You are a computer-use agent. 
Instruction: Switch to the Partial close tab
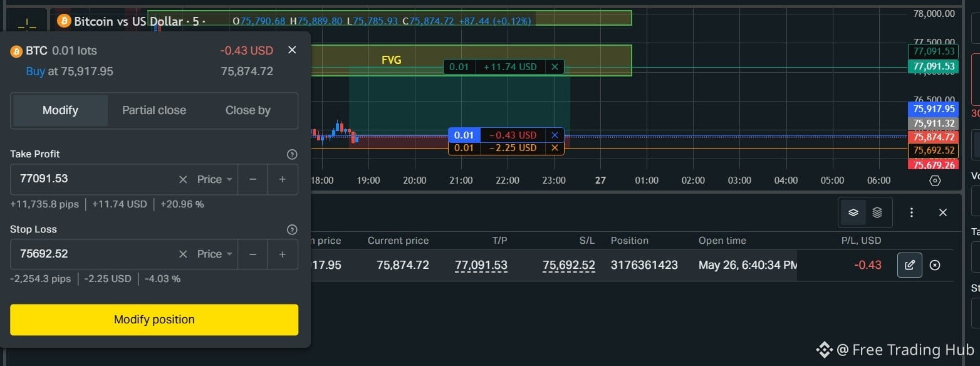coord(154,110)
